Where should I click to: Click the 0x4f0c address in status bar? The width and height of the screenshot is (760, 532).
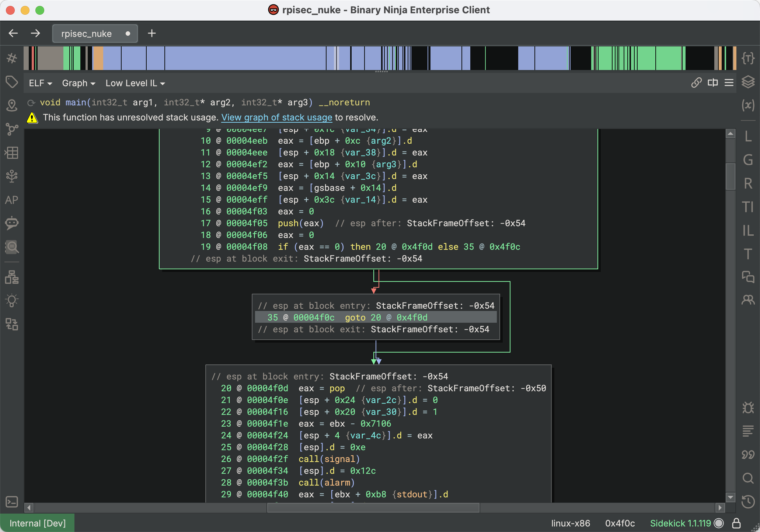(x=620, y=523)
